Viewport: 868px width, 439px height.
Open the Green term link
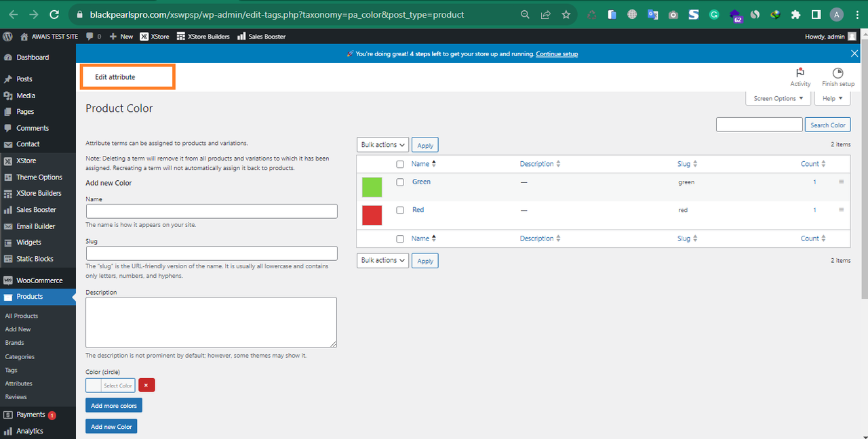pos(421,182)
